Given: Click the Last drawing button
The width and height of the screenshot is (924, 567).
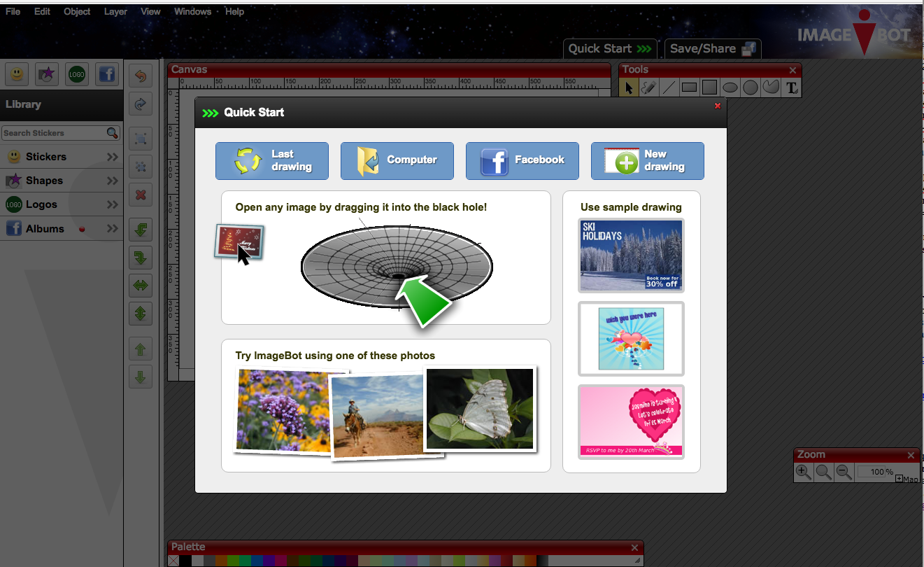Looking at the screenshot, I should pyautogui.click(x=272, y=160).
